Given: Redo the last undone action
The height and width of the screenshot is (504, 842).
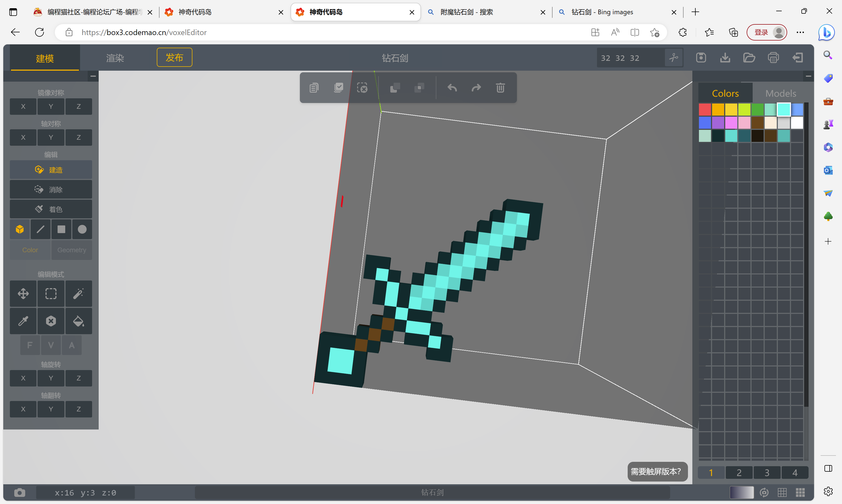Looking at the screenshot, I should (x=476, y=88).
